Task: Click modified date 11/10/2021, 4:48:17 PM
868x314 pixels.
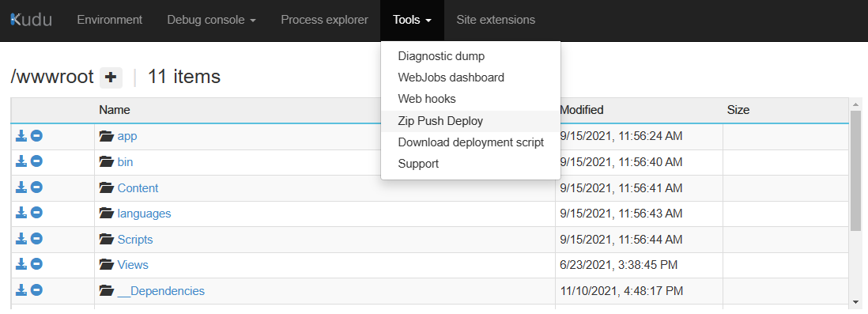Action: click(621, 291)
